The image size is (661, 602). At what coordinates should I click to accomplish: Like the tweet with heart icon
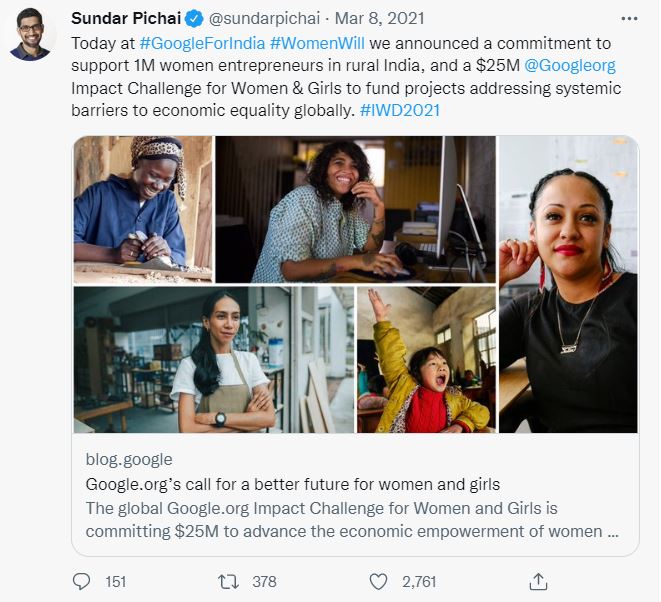coord(378,581)
